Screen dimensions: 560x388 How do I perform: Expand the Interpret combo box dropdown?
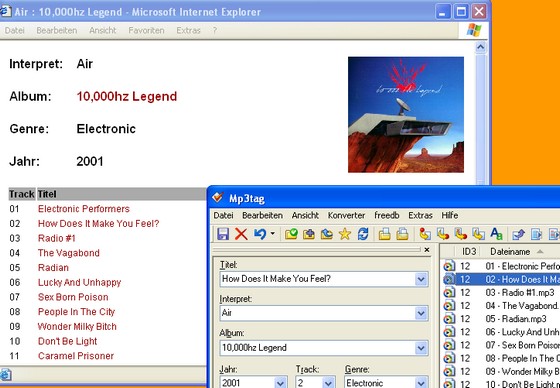(421, 313)
